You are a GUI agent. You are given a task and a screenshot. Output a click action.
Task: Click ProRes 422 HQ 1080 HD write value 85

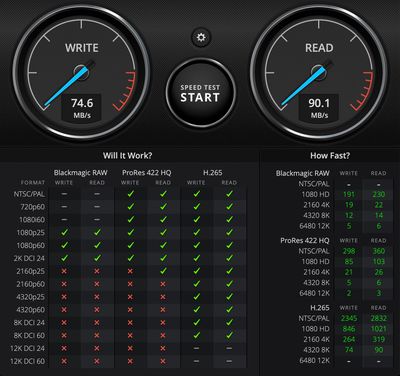coord(349,262)
